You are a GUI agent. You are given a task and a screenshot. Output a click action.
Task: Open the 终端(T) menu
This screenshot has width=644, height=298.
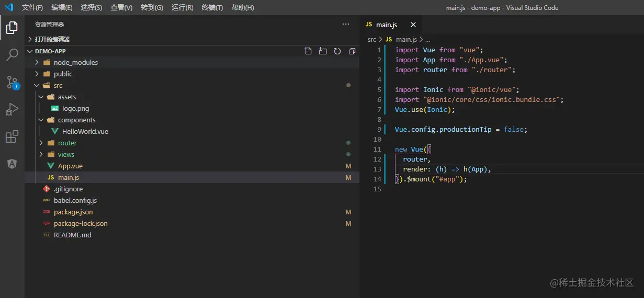(x=212, y=8)
